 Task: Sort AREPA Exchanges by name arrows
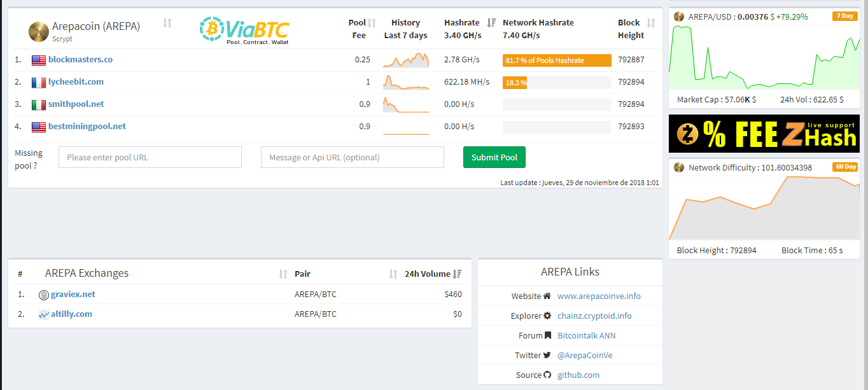point(283,274)
